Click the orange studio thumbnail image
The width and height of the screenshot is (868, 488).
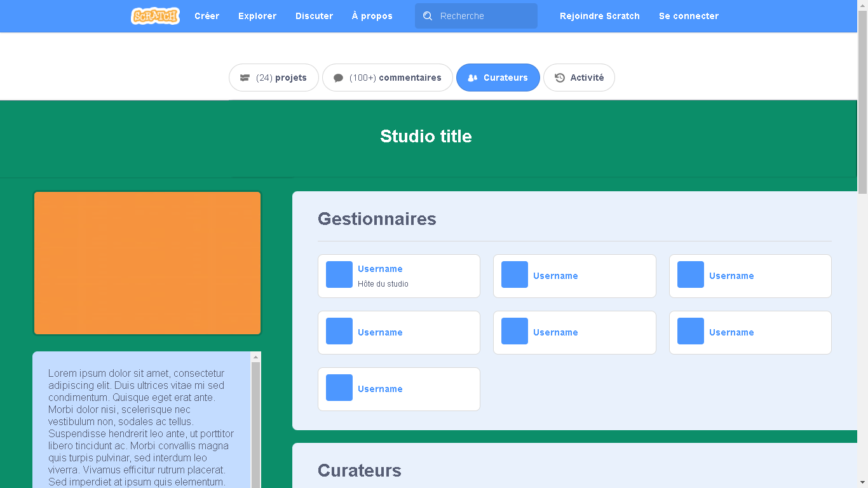tap(147, 262)
